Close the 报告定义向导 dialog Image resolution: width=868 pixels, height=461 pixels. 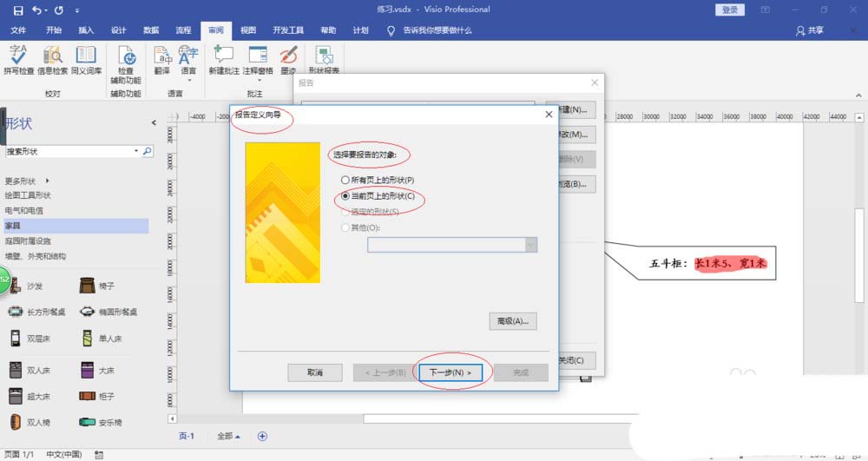549,114
